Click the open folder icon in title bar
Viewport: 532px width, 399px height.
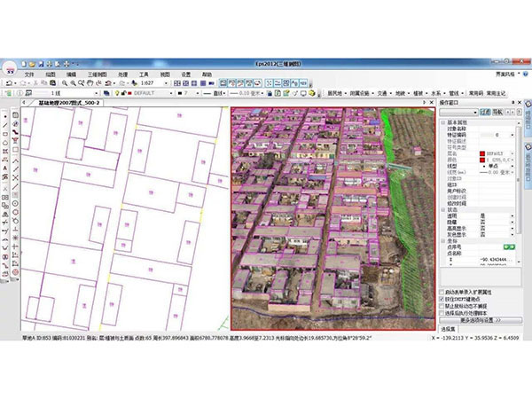(32, 64)
